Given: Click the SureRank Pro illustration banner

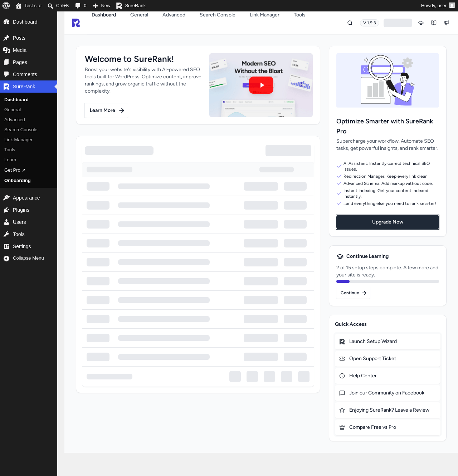Looking at the screenshot, I should tap(388, 80).
